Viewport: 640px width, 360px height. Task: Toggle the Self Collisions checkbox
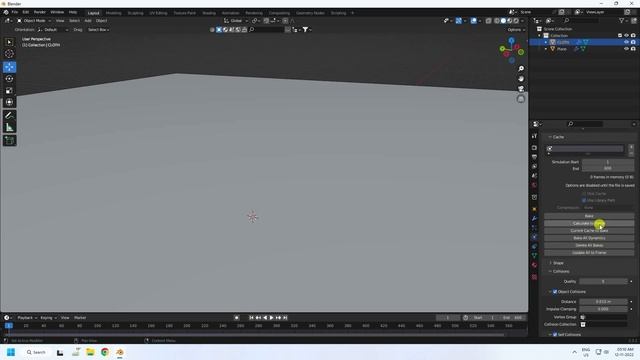pyautogui.click(x=555, y=335)
